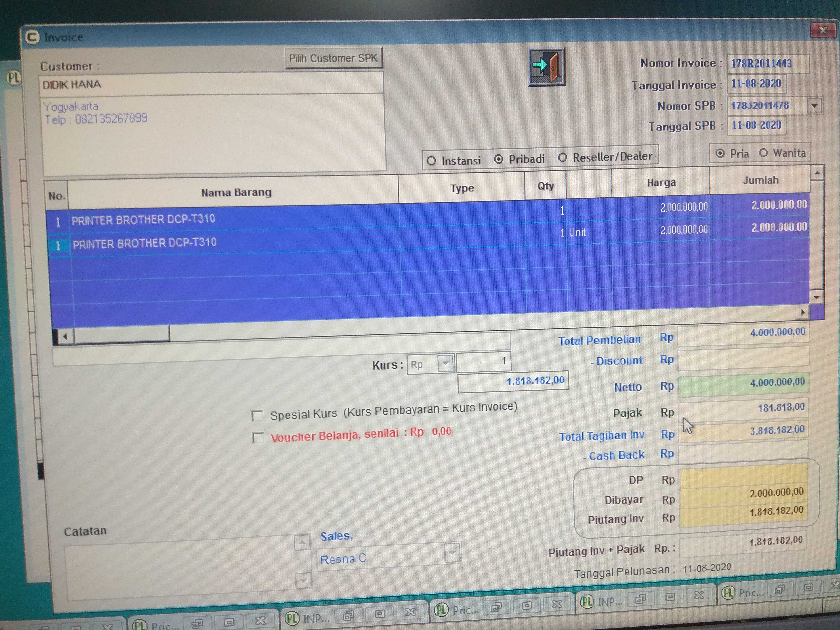Click the Catatan box scroll-up arrow

coord(302,543)
